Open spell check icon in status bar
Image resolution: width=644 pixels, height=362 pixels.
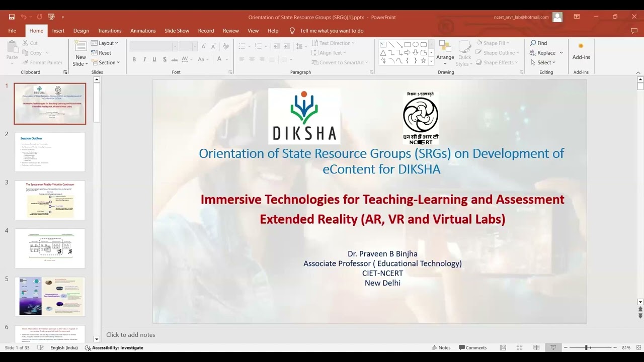(x=41, y=347)
